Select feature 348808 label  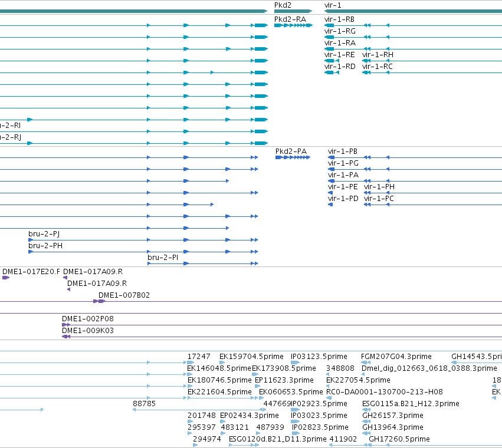[x=340, y=368]
